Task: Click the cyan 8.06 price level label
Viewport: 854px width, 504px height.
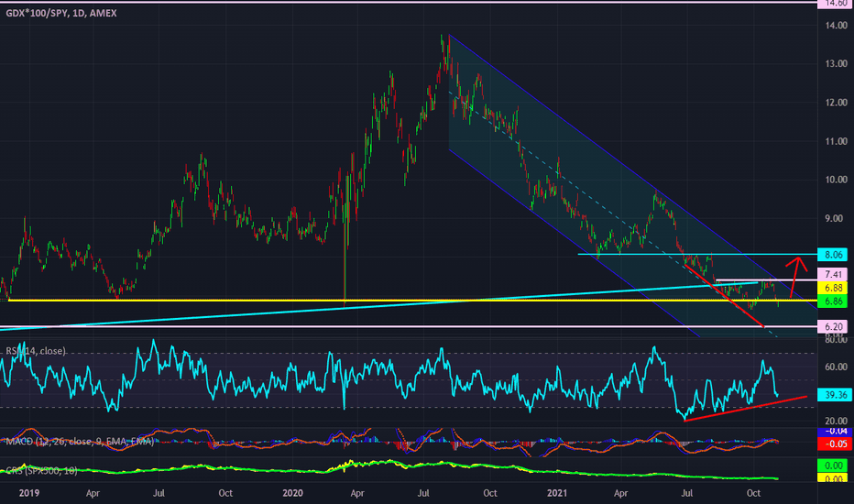Action: coord(833,255)
